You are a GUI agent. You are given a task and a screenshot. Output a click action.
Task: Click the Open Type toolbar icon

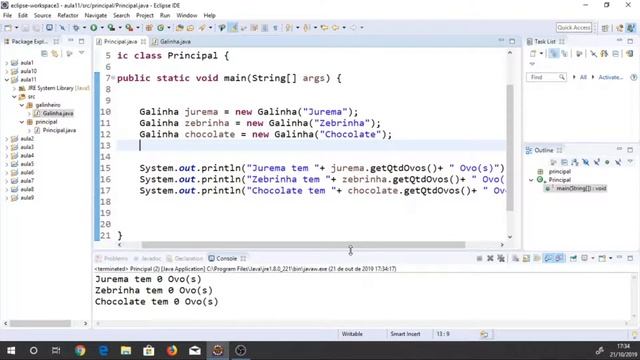click(x=180, y=28)
